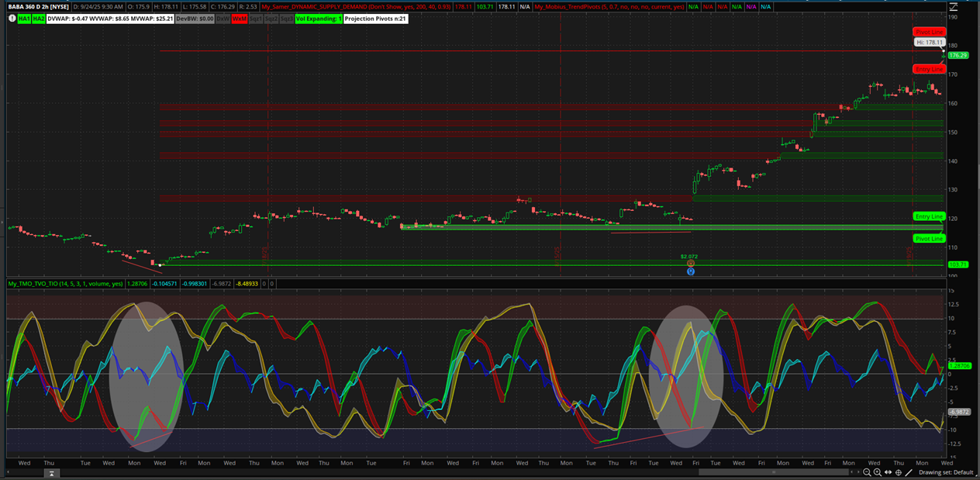This screenshot has width=980, height=480.
Task: Select the My_Mobius_TrendPivots study label
Action: 609,6
